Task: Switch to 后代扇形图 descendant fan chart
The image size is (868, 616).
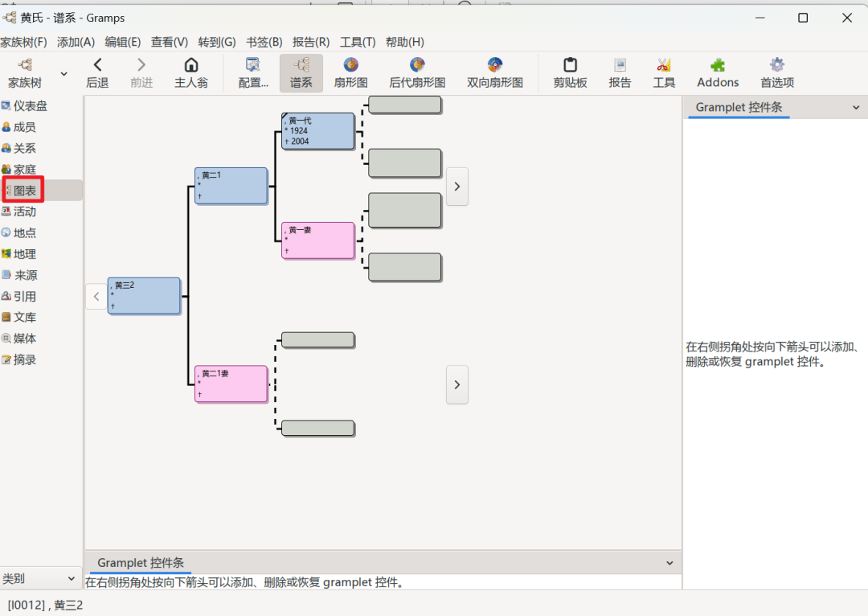Action: [417, 72]
